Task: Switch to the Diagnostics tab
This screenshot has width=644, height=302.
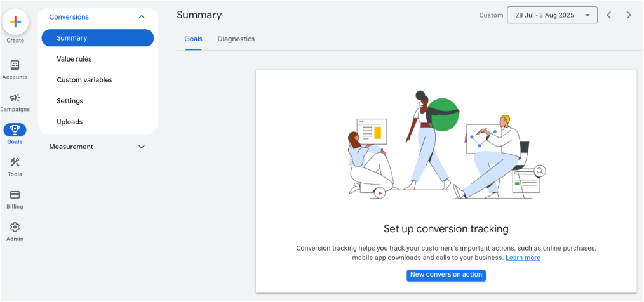Action: [x=236, y=39]
